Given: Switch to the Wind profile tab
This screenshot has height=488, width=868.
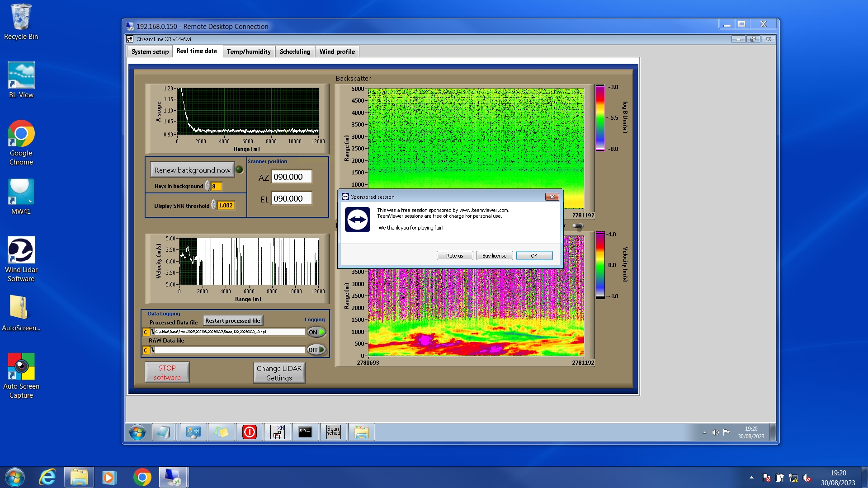Looking at the screenshot, I should click(x=337, y=52).
